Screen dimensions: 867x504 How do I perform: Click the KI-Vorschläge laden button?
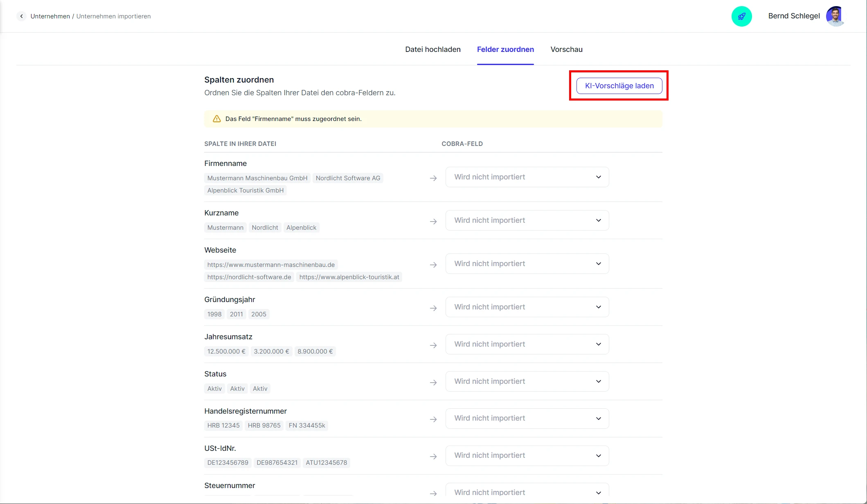point(619,86)
